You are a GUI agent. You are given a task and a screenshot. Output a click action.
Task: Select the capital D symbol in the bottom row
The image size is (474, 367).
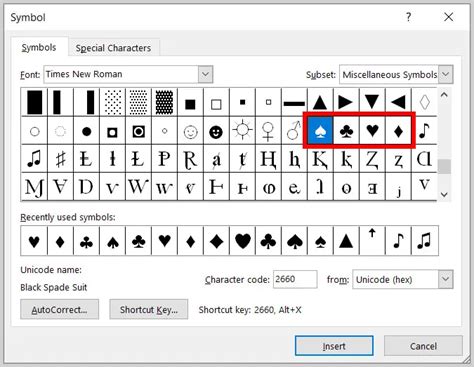[86, 187]
